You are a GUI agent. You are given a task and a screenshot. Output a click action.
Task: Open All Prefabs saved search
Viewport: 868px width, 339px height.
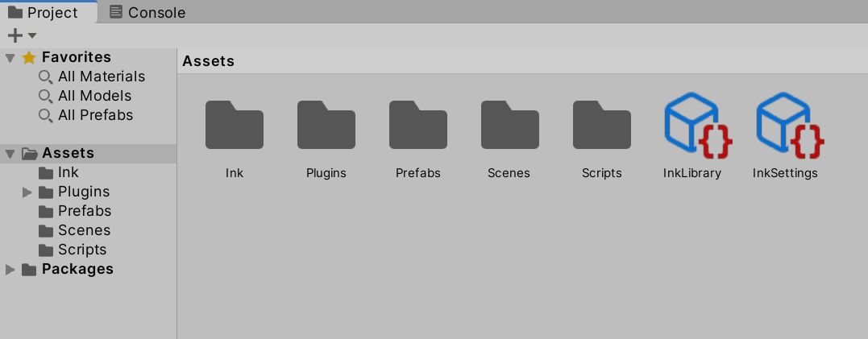click(95, 115)
